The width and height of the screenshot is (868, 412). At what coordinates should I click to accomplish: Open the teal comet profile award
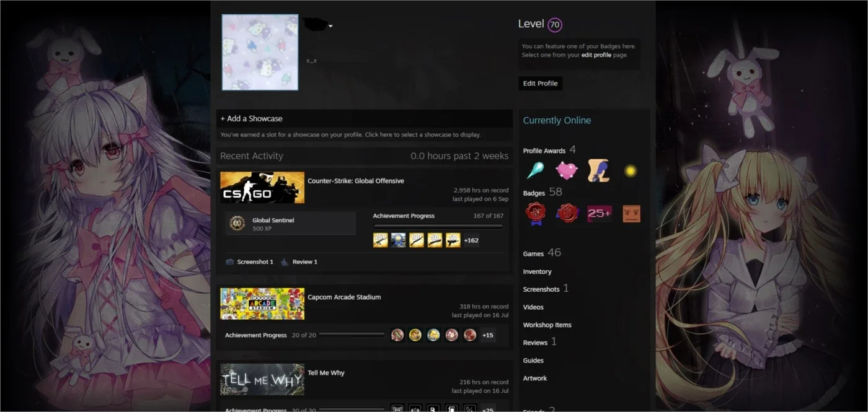coord(535,170)
